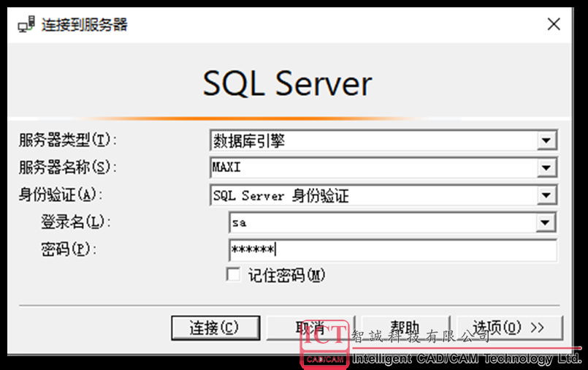Click the 密码(P) label
The height and width of the screenshot is (370, 588).
tap(69, 249)
